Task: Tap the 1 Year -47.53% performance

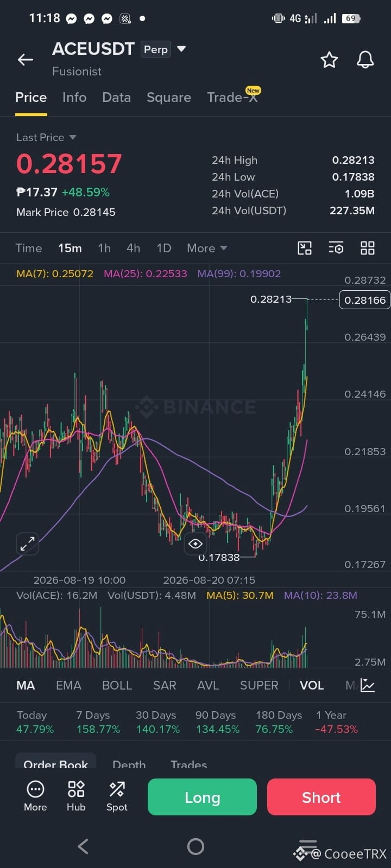Action: click(337, 722)
